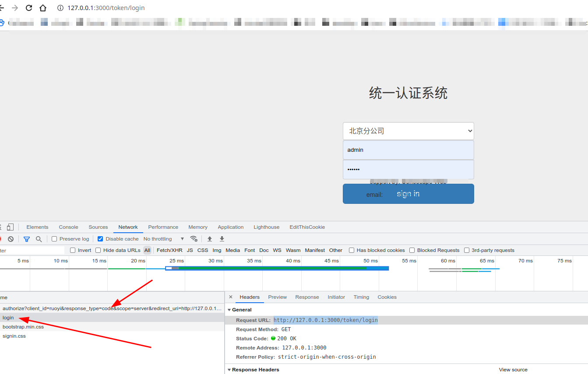
Task: Check Has blocked cookies
Action: tap(352, 250)
